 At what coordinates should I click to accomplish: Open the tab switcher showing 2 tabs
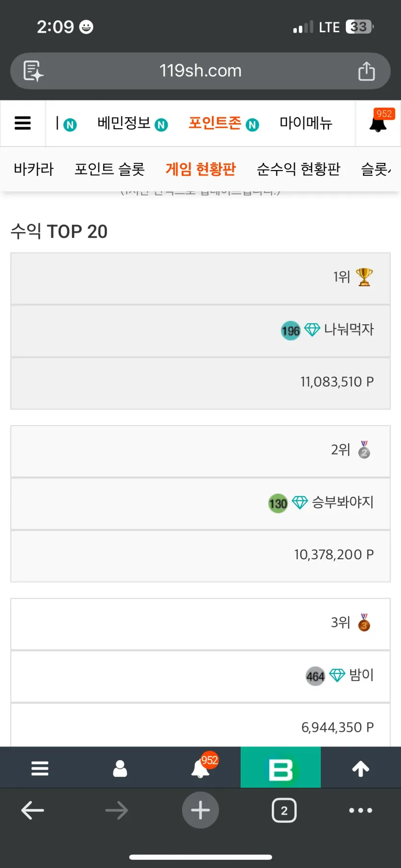tap(284, 810)
